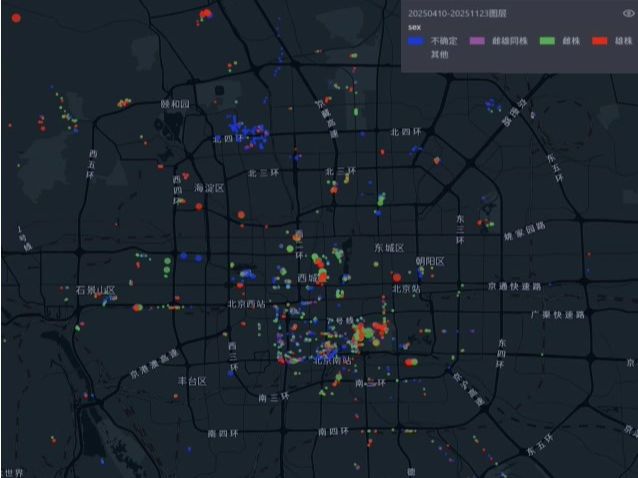Click the blue 不确定 legend swatch
Viewport: 638px width, 478px height.
click(415, 41)
